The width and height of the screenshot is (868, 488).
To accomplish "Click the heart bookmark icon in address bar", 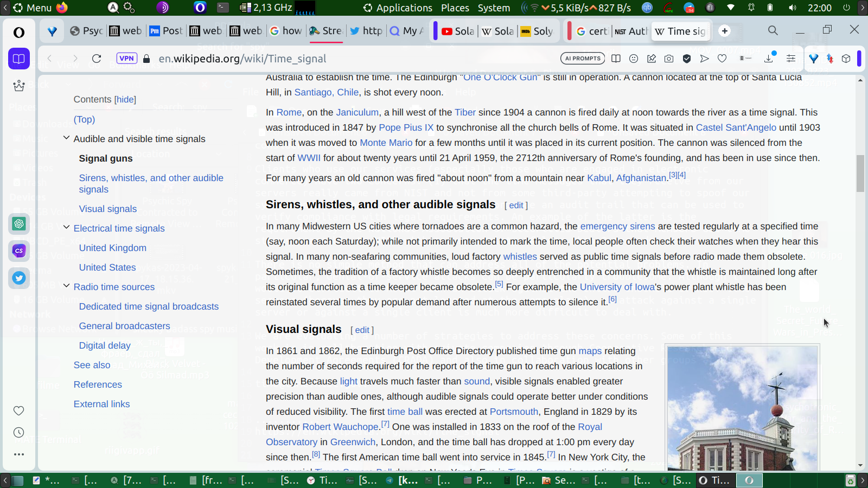I will coord(722,59).
